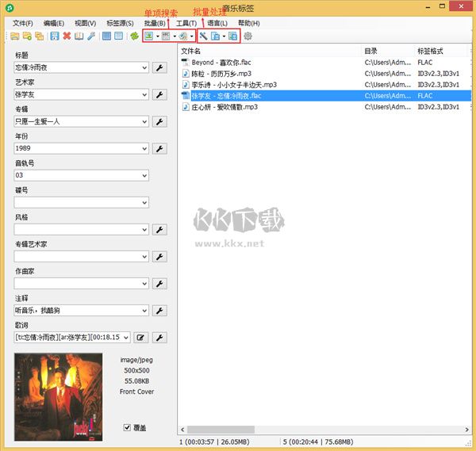Click the open book toolbar icon
476x451 pixels.
pyautogui.click(x=79, y=36)
